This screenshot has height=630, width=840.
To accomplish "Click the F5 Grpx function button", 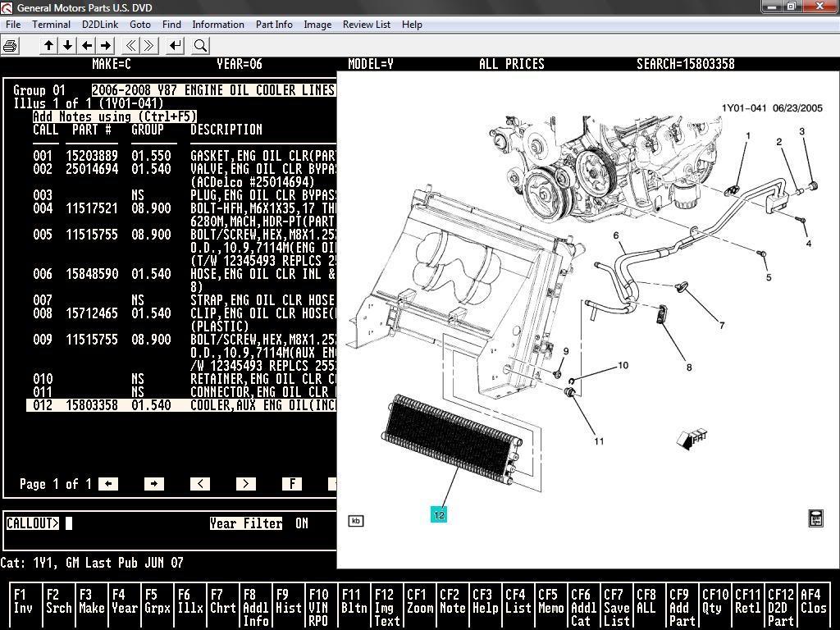I will click(157, 607).
